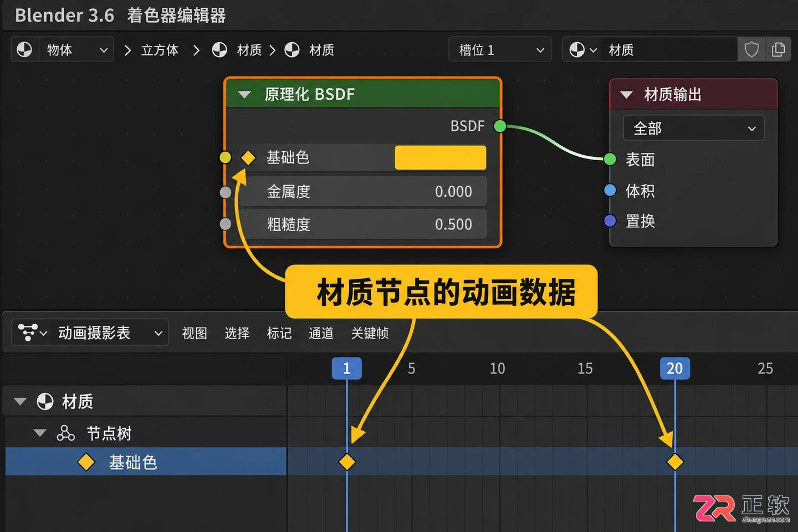Collapse the 材质输出 node
798x532 pixels.
pyautogui.click(x=626, y=95)
